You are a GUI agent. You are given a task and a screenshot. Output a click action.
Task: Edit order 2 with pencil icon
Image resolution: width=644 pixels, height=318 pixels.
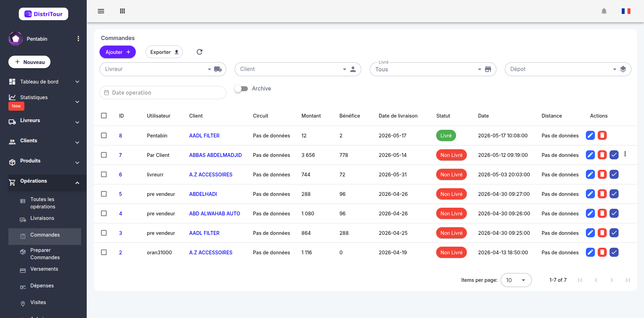pyautogui.click(x=590, y=252)
